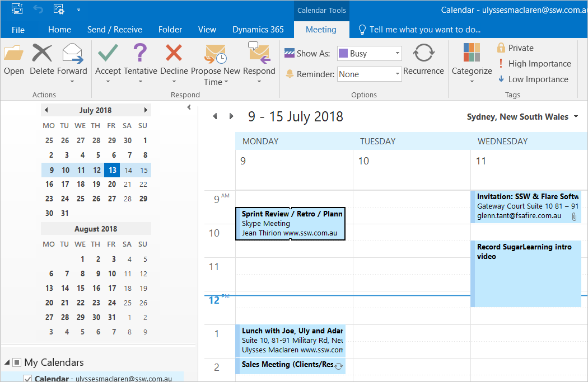Click the Categorize color grid icon
The image size is (588, 382).
point(472,53)
